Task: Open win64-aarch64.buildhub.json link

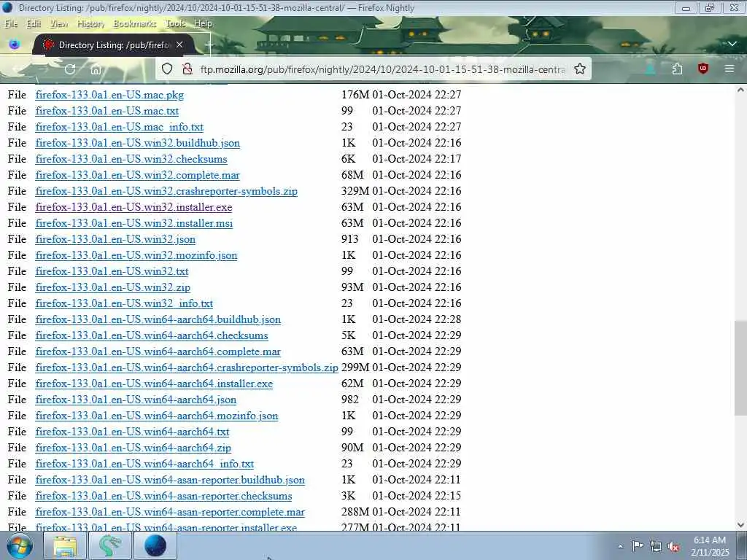Action: coord(158,319)
